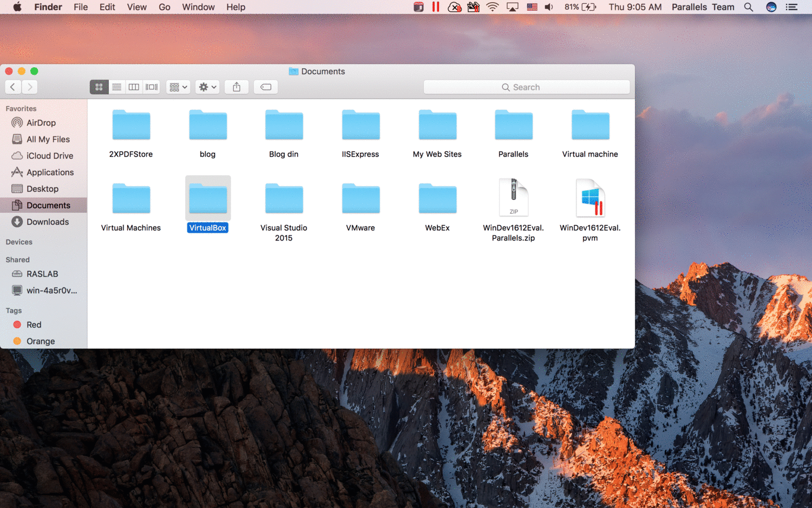This screenshot has height=508, width=812.
Task: Click the Favorites sidebar heading
Action: click(x=21, y=108)
